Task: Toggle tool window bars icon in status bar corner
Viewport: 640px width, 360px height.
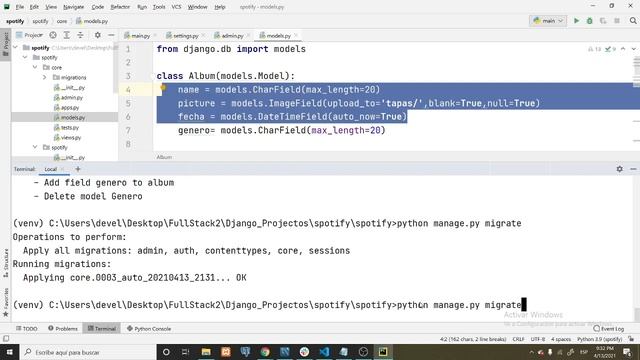Action: coord(6,339)
